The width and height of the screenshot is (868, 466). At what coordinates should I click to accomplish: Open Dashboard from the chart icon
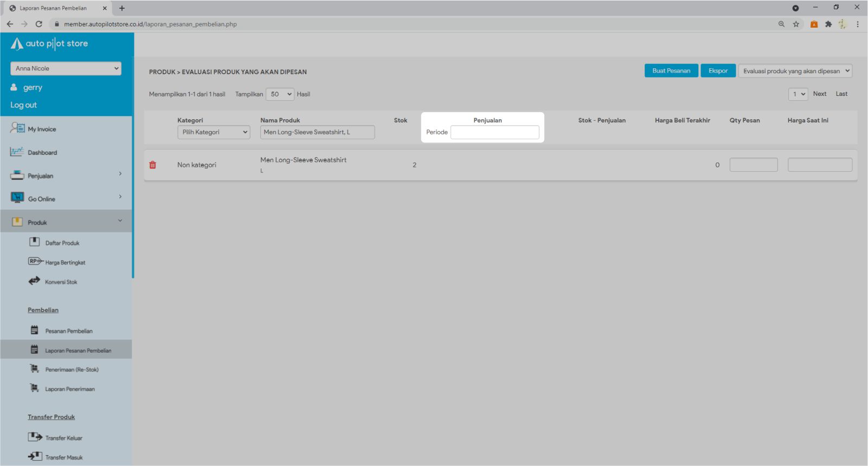tap(17, 152)
